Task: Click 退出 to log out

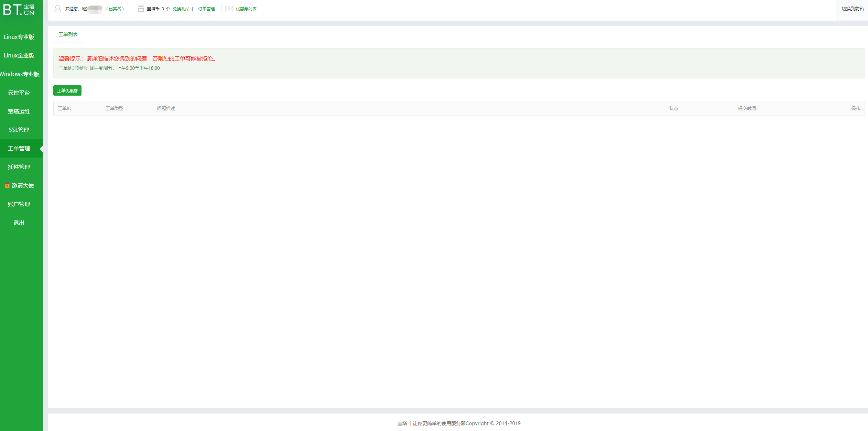Action: pos(19,223)
